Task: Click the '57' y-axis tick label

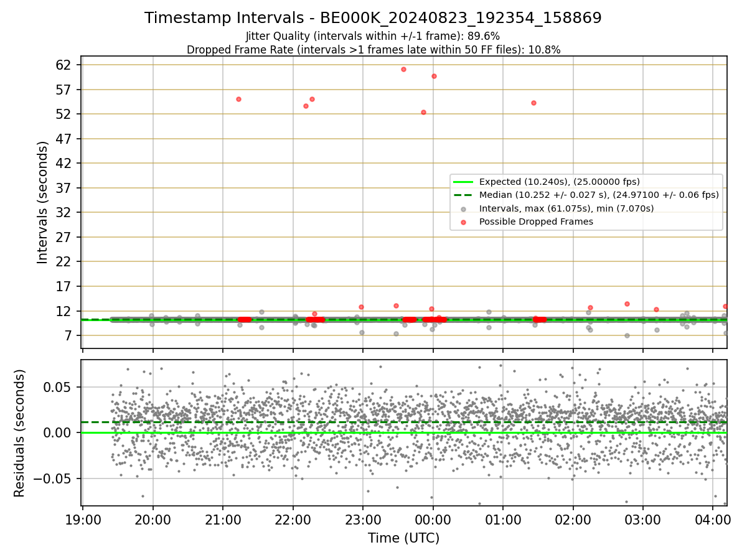Action: point(64,90)
